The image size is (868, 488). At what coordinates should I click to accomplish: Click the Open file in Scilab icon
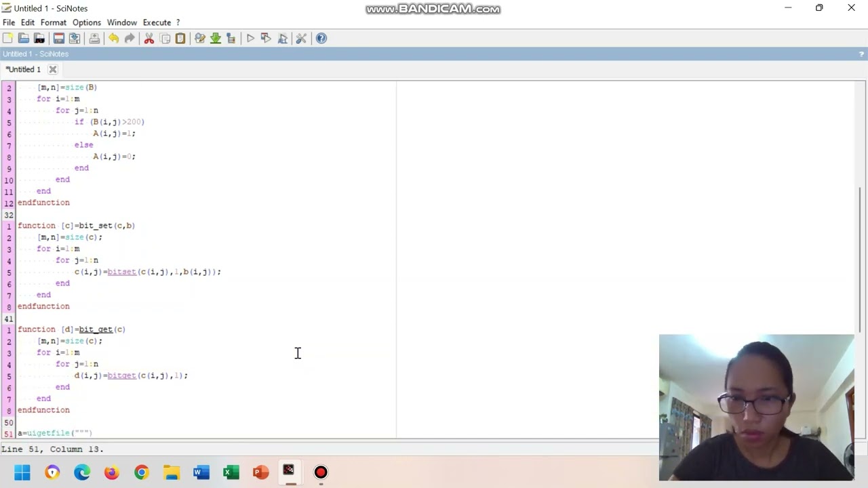point(39,39)
